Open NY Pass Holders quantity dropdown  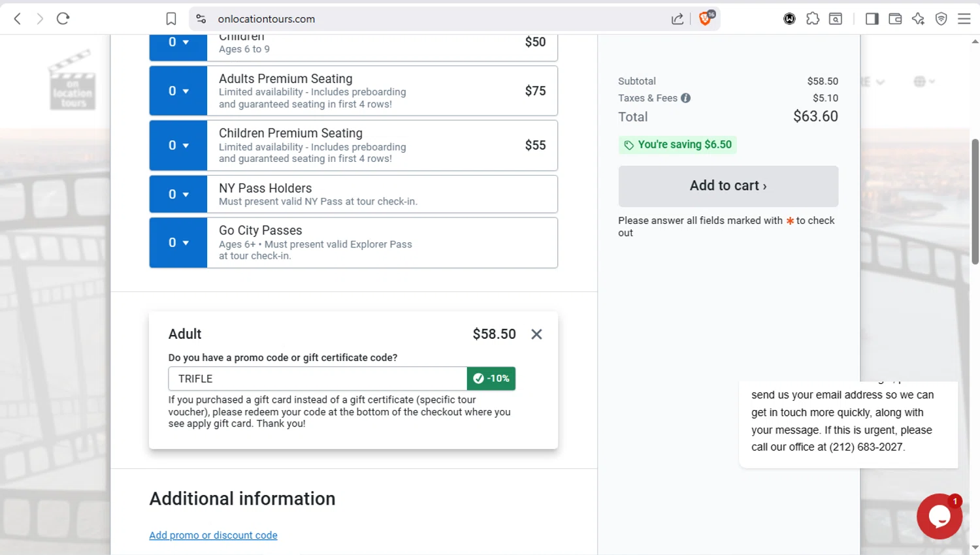(178, 194)
